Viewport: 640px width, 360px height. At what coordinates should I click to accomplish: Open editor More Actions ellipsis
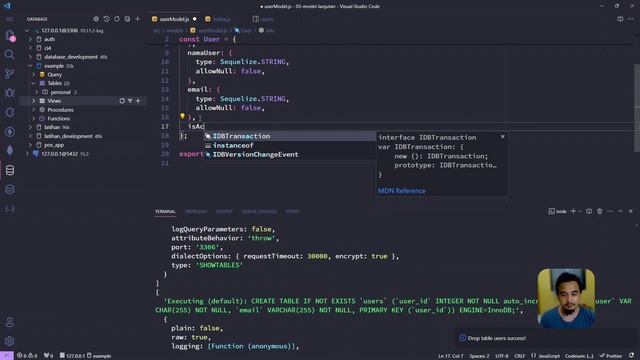click(x=631, y=19)
